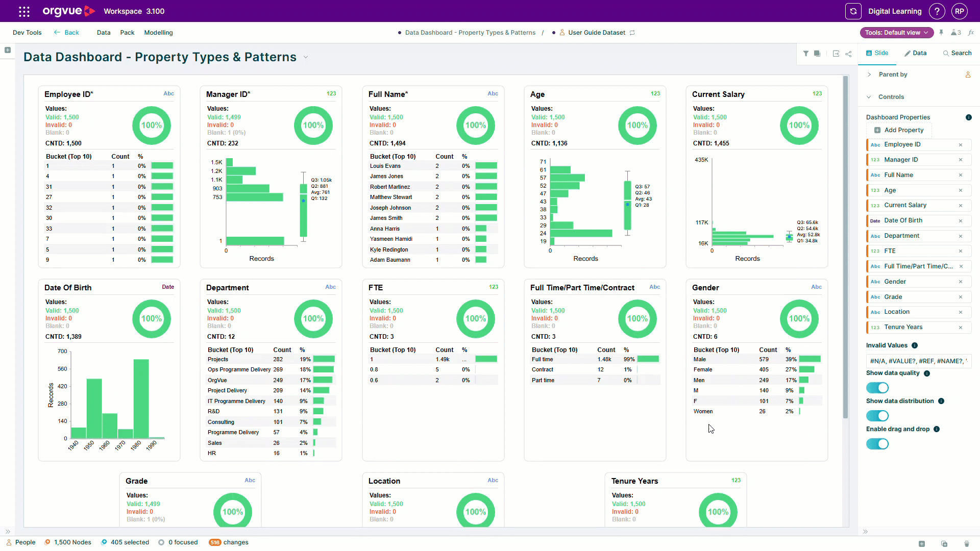
Task: Expand the Parent by section
Action: pos(893,74)
